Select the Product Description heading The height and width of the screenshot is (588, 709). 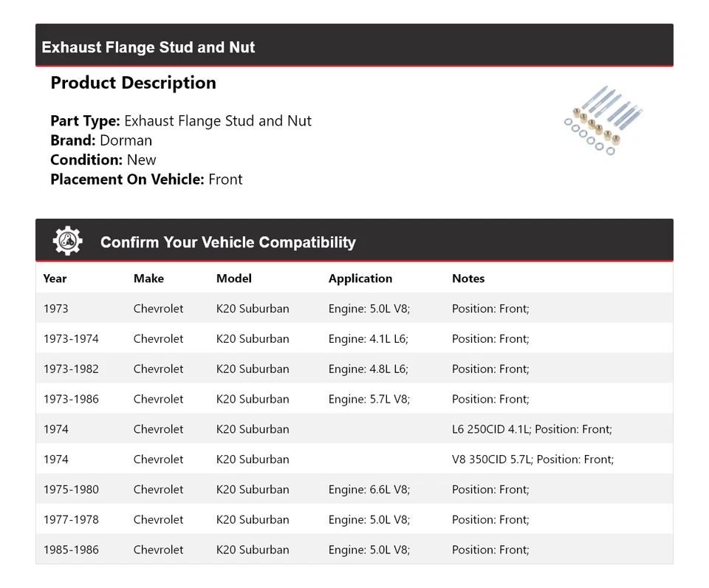point(133,83)
